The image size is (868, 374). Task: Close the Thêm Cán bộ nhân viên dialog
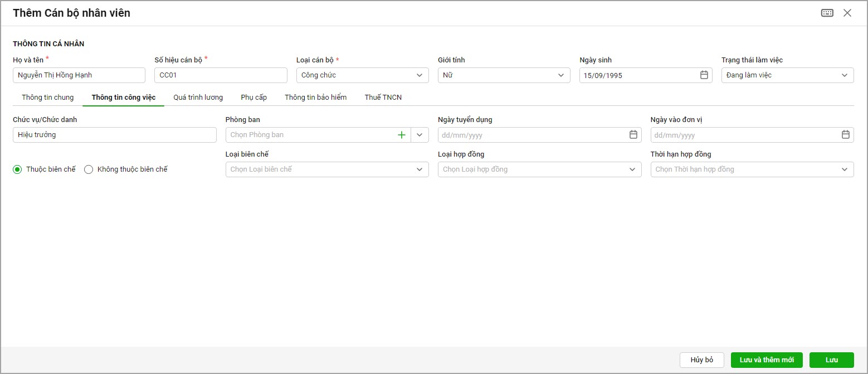coord(847,13)
